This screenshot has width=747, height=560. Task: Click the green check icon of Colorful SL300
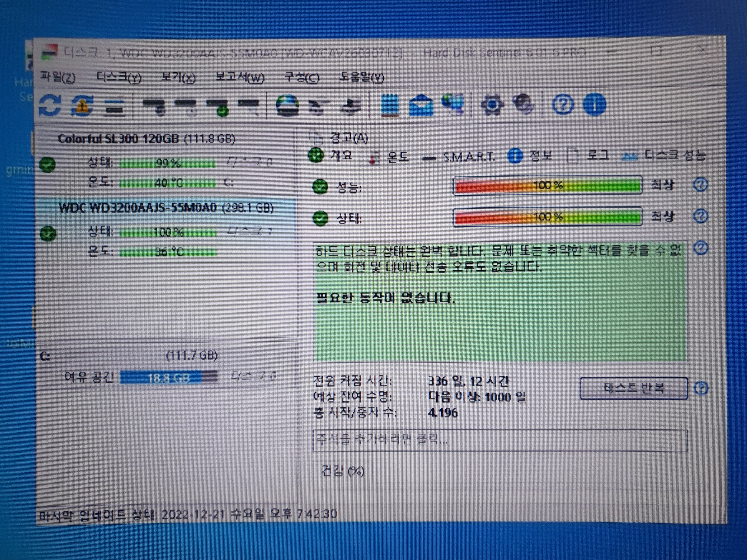click(x=48, y=165)
